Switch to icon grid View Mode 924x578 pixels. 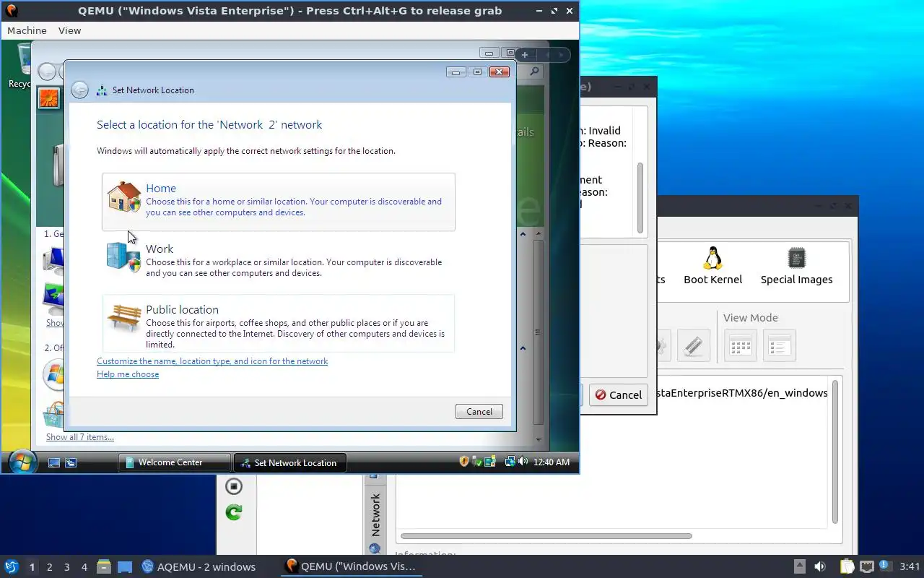click(x=741, y=346)
